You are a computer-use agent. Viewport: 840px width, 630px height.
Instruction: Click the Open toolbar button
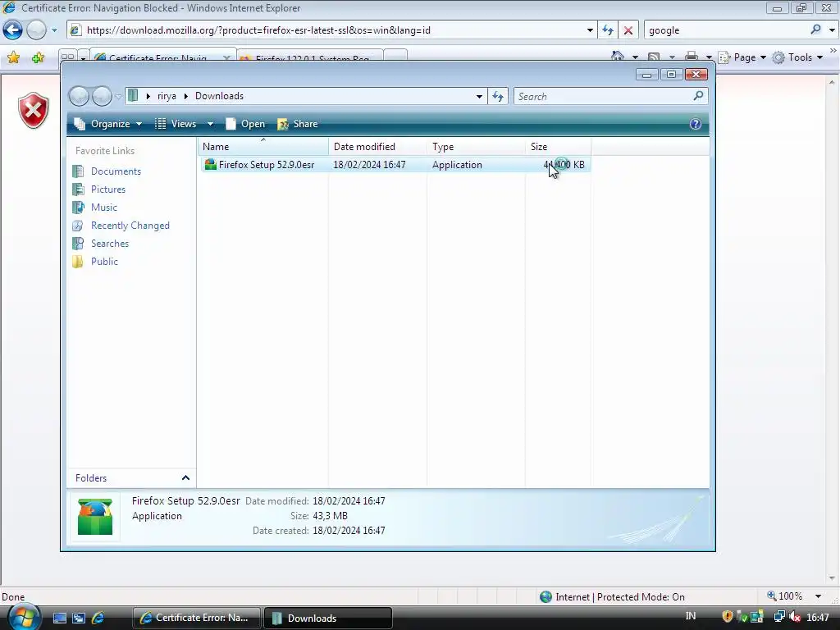[245, 125]
